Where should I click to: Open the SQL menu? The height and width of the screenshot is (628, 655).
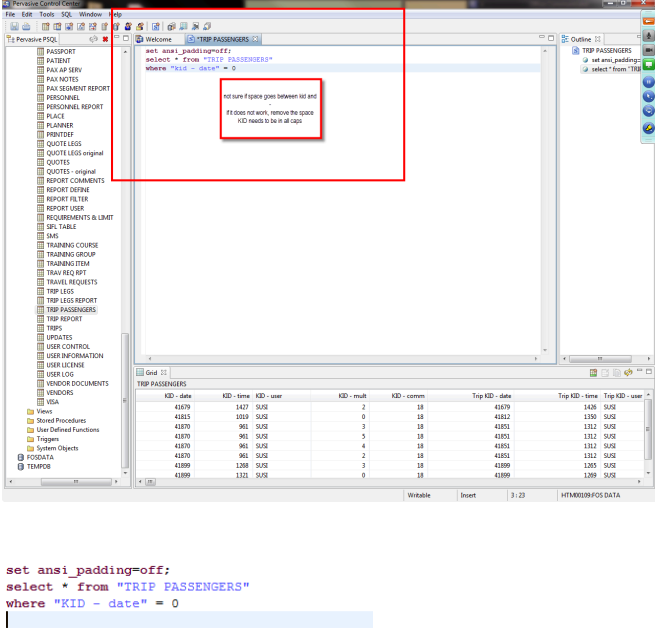point(66,15)
